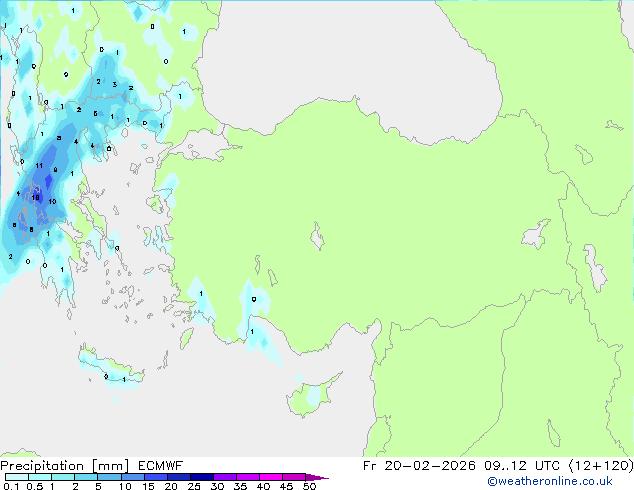The image size is (634, 490).
Task: Select the time text '09..12 UTC'
Action: (x=522, y=466)
